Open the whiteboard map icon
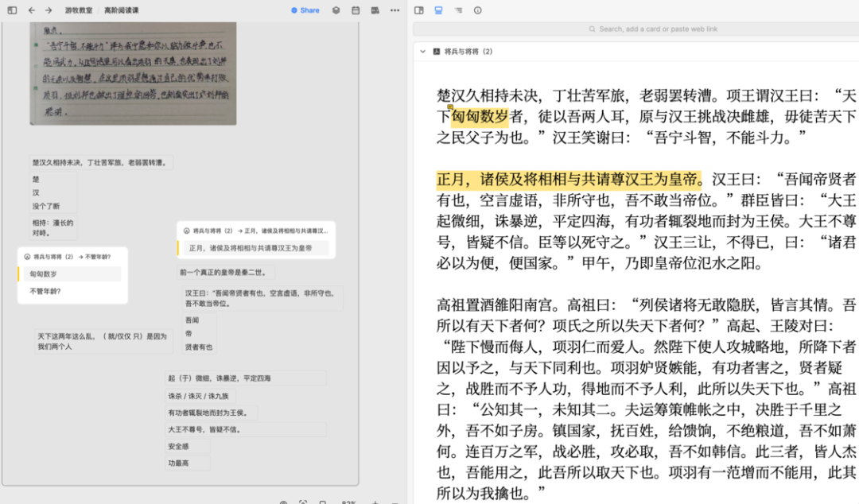859x504 pixels. [x=375, y=10]
